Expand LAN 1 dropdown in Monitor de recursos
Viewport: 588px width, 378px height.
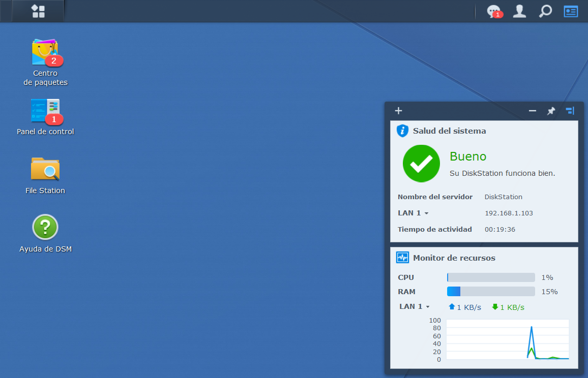tap(415, 306)
